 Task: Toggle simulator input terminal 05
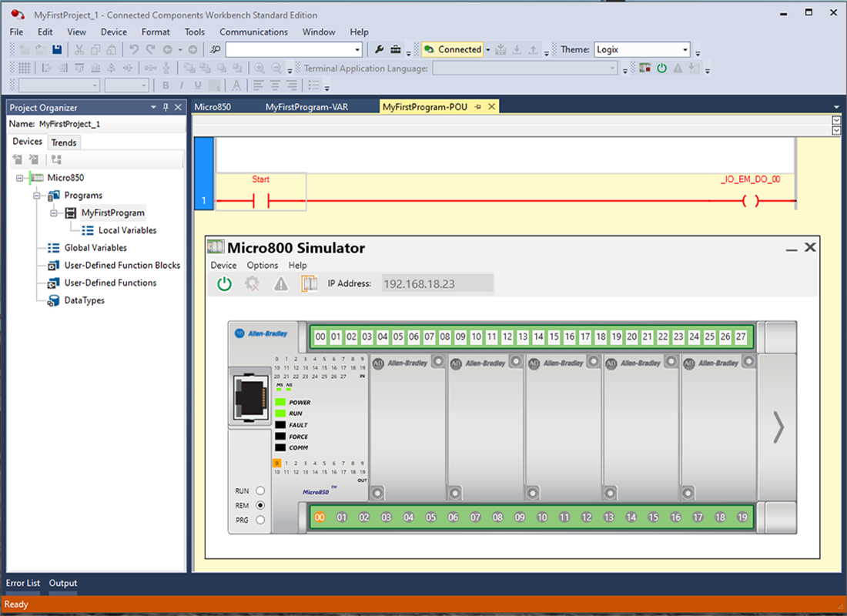pos(398,336)
